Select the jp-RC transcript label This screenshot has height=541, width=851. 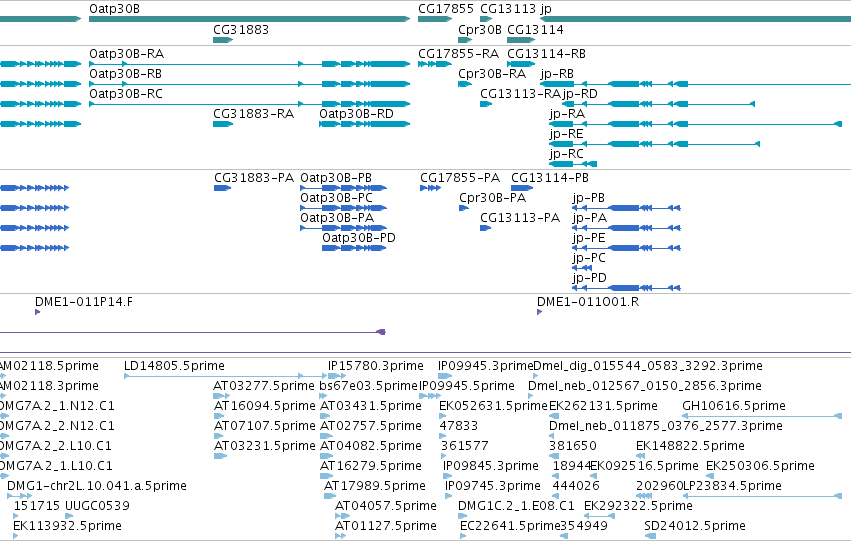pos(567,154)
